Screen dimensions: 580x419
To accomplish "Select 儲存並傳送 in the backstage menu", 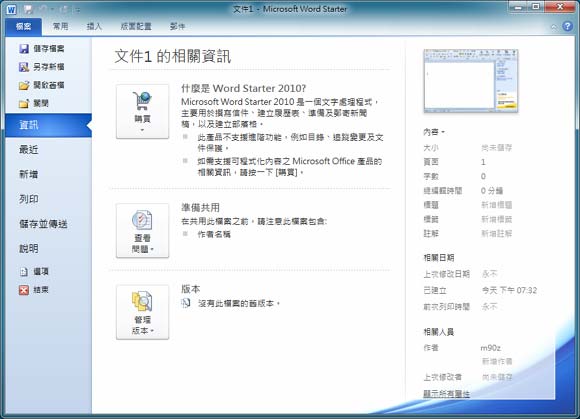I will 43,224.
